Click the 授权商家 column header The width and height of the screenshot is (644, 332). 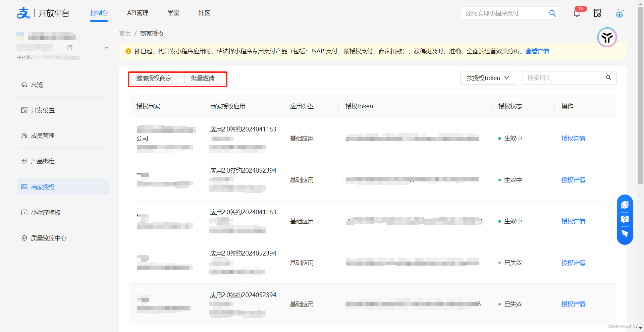point(148,106)
